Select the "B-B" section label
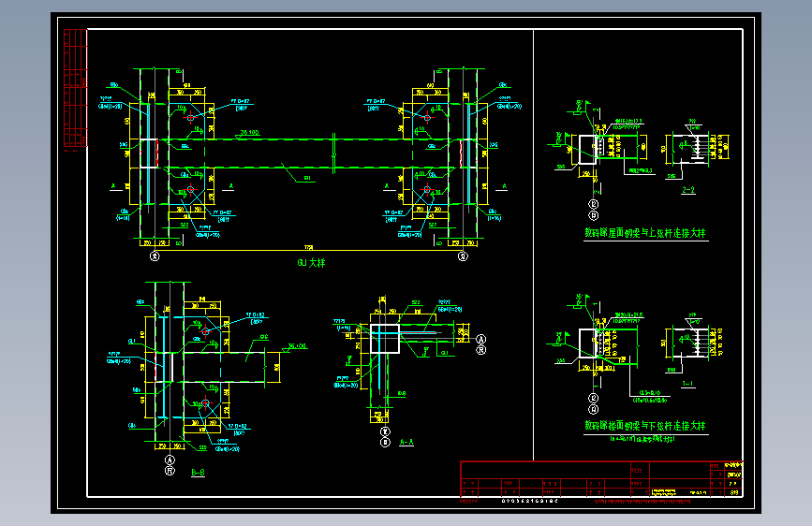812x526 pixels. point(198,472)
